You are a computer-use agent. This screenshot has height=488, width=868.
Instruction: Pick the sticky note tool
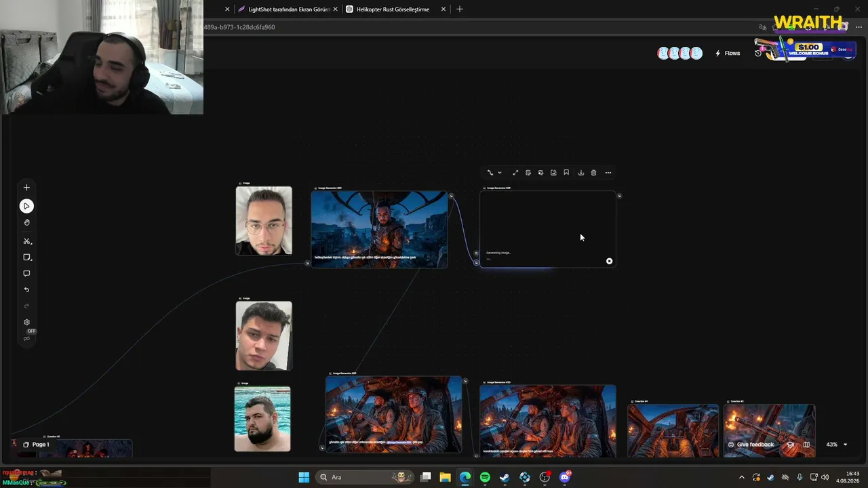pos(26,258)
